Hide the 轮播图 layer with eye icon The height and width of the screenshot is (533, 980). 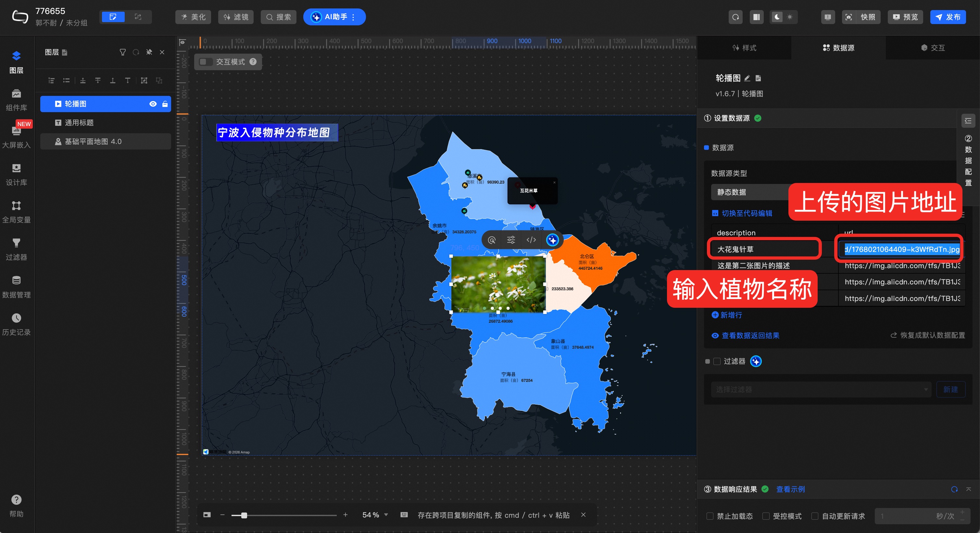[x=153, y=104]
